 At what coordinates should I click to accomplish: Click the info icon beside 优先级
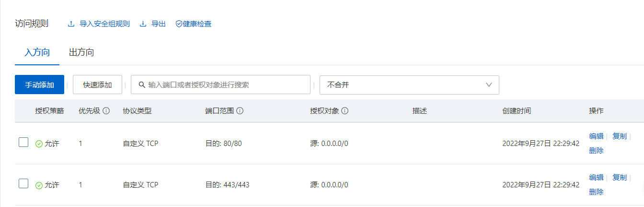pyautogui.click(x=106, y=111)
